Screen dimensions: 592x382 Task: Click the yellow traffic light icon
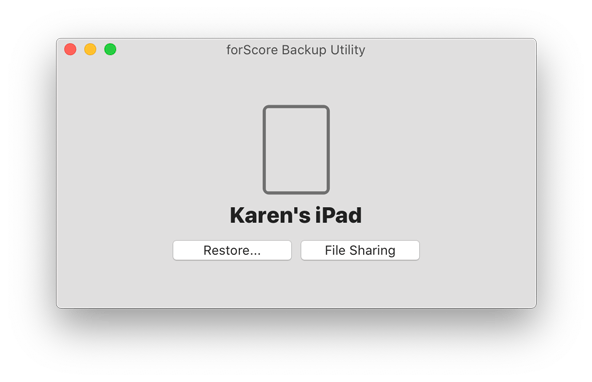[90, 49]
